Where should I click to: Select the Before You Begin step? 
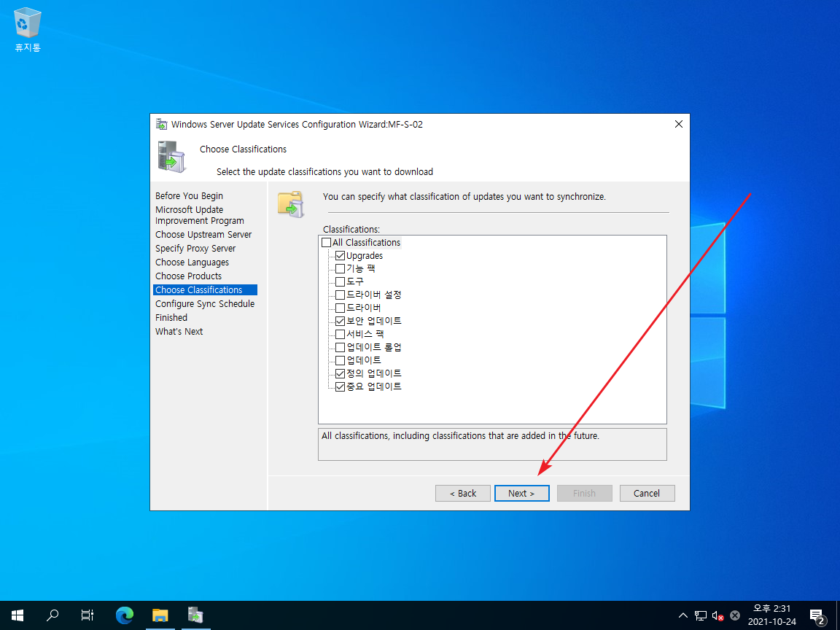click(x=189, y=196)
